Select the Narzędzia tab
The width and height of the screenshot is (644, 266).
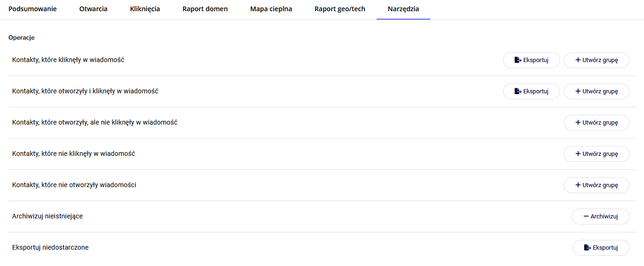pyautogui.click(x=403, y=9)
